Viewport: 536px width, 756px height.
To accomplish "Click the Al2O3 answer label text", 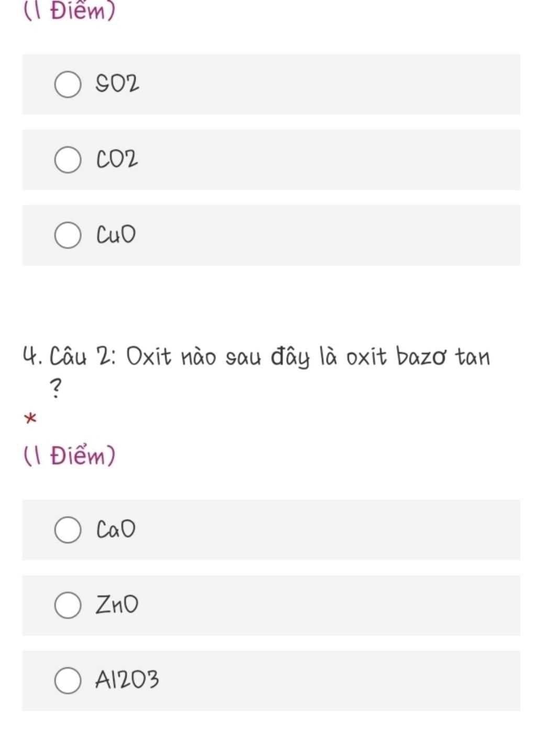I will click(x=127, y=680).
